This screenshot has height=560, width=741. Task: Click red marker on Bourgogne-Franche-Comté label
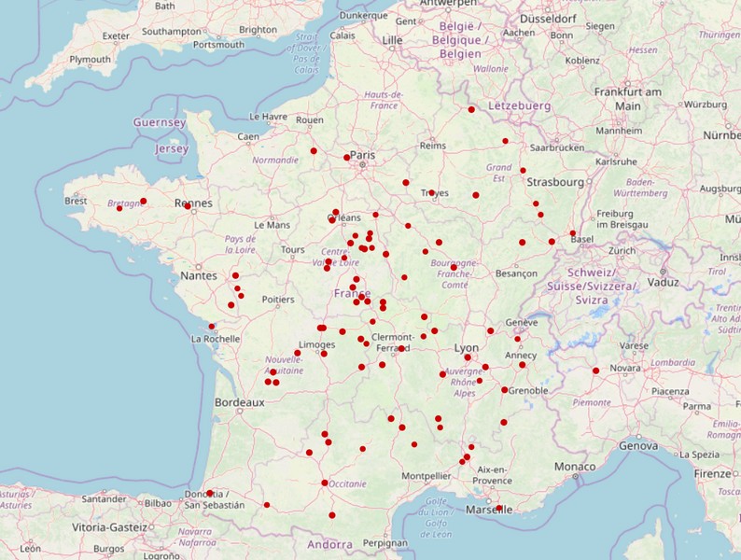point(454,268)
